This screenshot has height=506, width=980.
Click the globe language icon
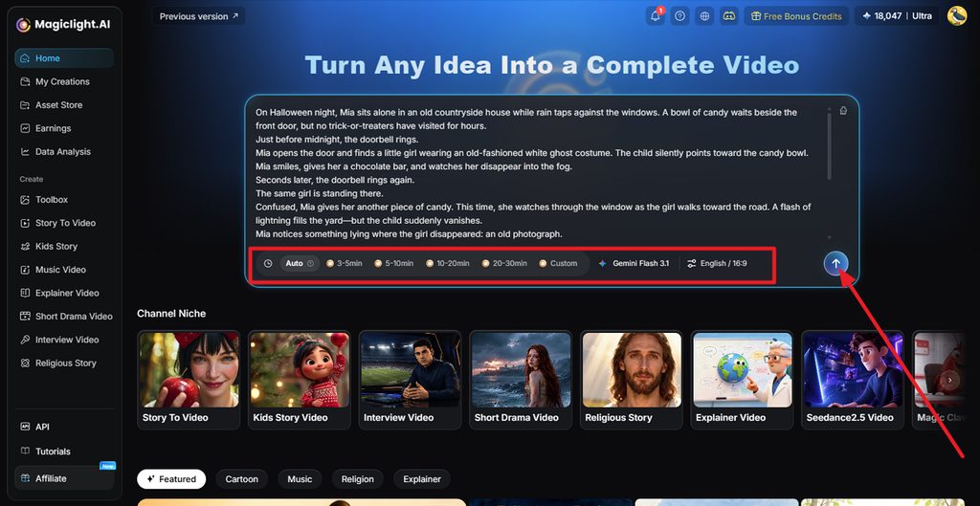704,16
